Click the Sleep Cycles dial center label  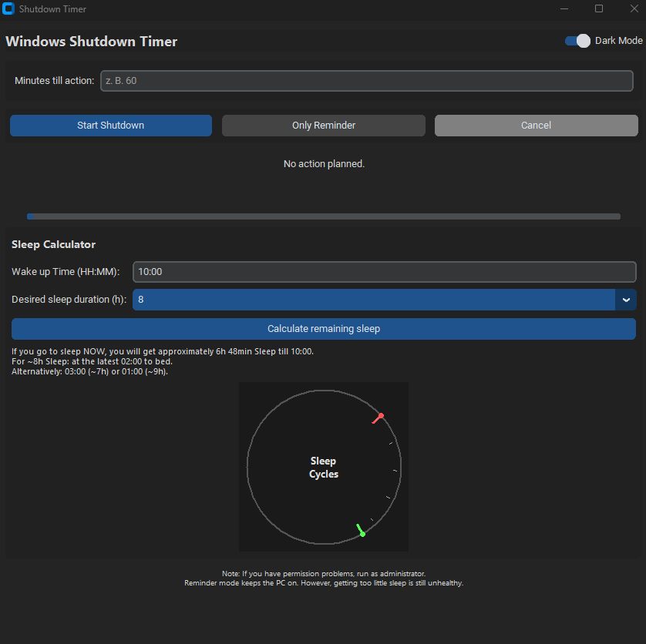[324, 468]
